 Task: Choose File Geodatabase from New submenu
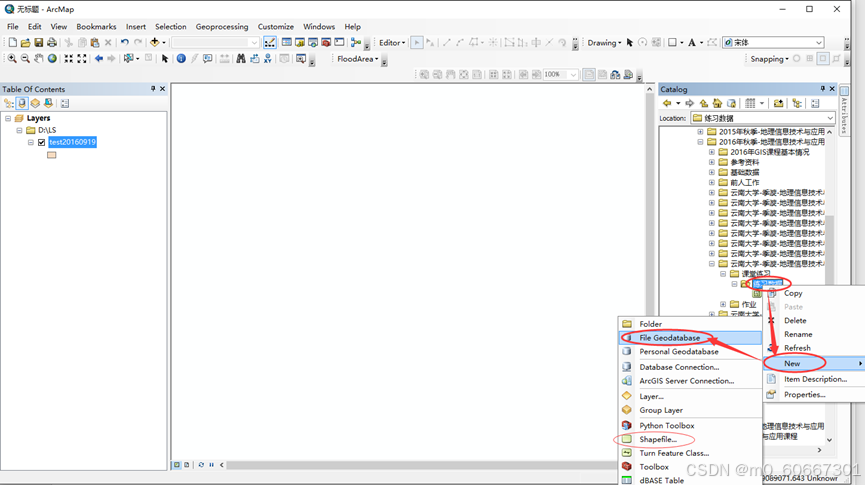point(691,338)
